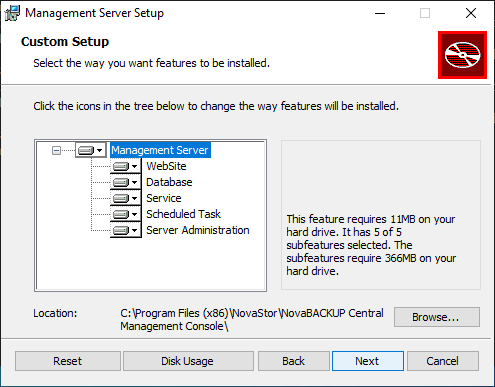Go Back to the previous step
The width and height of the screenshot is (495, 387).
tap(293, 361)
